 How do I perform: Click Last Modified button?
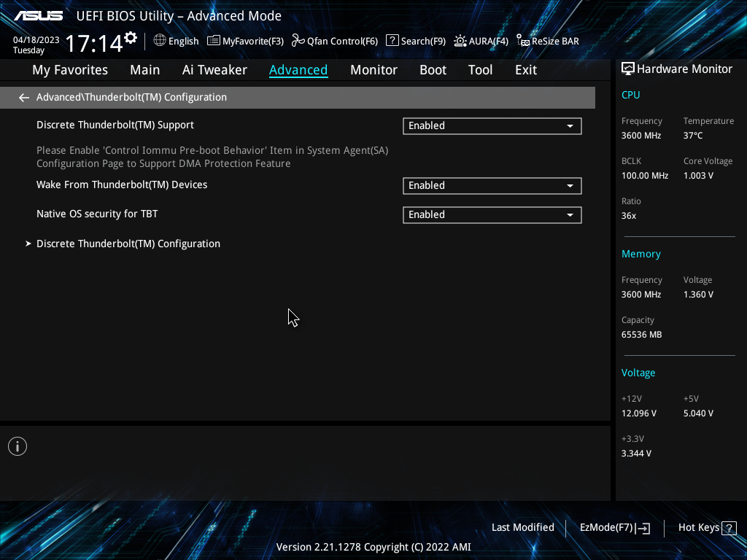click(522, 528)
